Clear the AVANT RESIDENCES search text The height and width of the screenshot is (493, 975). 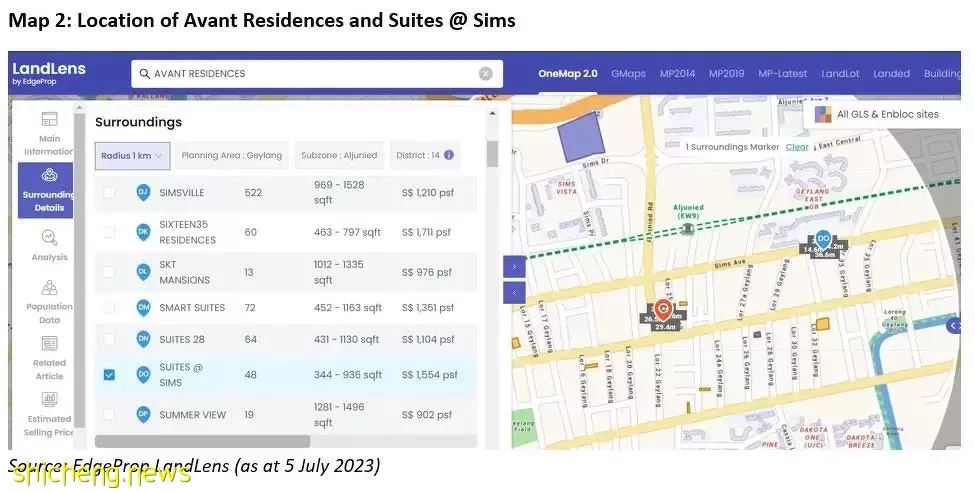pyautogui.click(x=486, y=73)
